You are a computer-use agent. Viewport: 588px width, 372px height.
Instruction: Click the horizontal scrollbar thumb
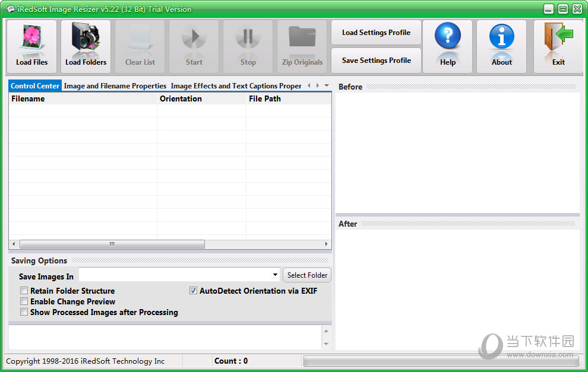pyautogui.click(x=112, y=244)
